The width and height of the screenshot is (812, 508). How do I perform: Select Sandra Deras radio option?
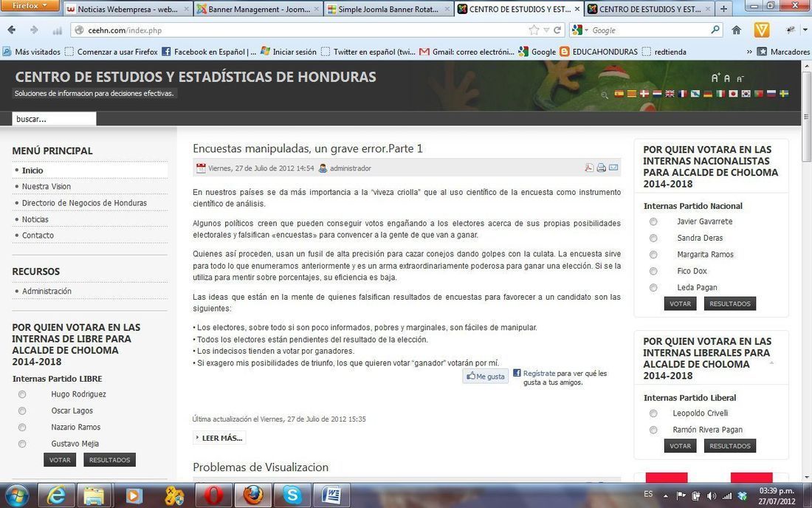(x=653, y=238)
